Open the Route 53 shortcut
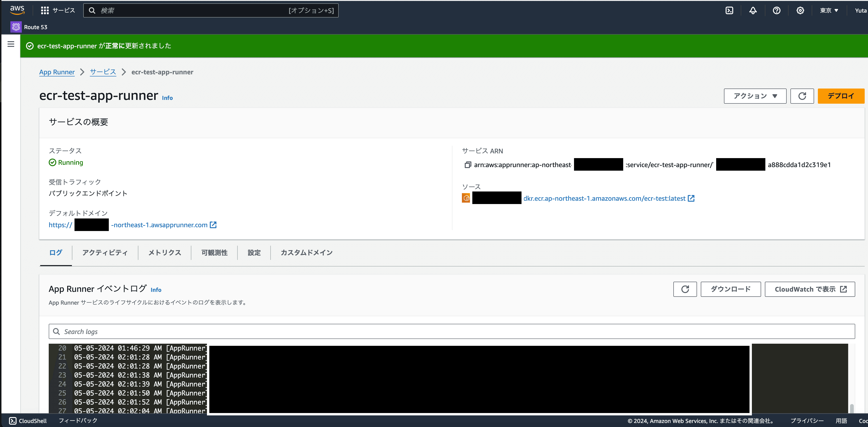This screenshot has width=868, height=427. coord(29,27)
